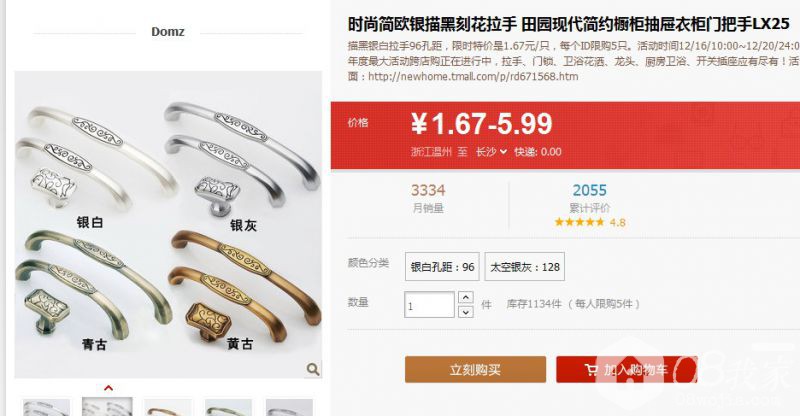Click the 加入购物车 button
The width and height of the screenshot is (800, 416).
point(627,370)
